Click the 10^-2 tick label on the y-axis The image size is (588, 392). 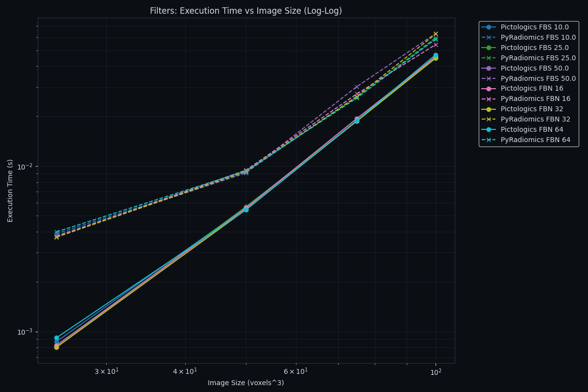click(x=25, y=167)
